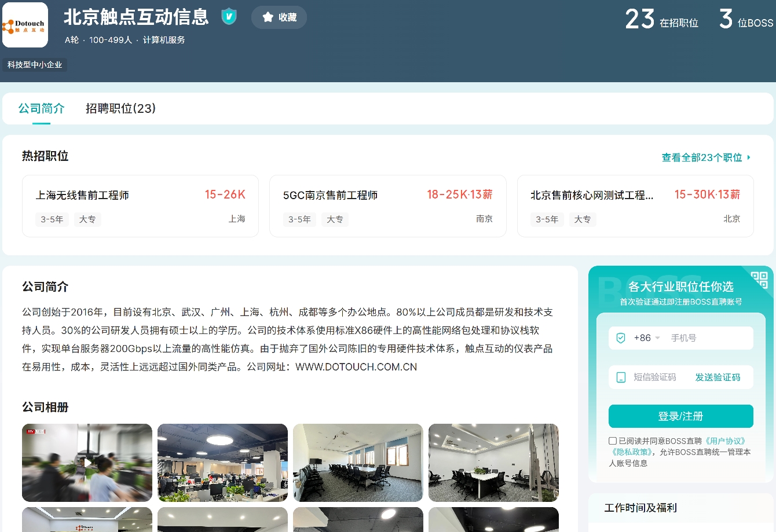The height and width of the screenshot is (532, 776).
Task: Click the 23 在招职位 counter
Action: pyautogui.click(x=661, y=20)
